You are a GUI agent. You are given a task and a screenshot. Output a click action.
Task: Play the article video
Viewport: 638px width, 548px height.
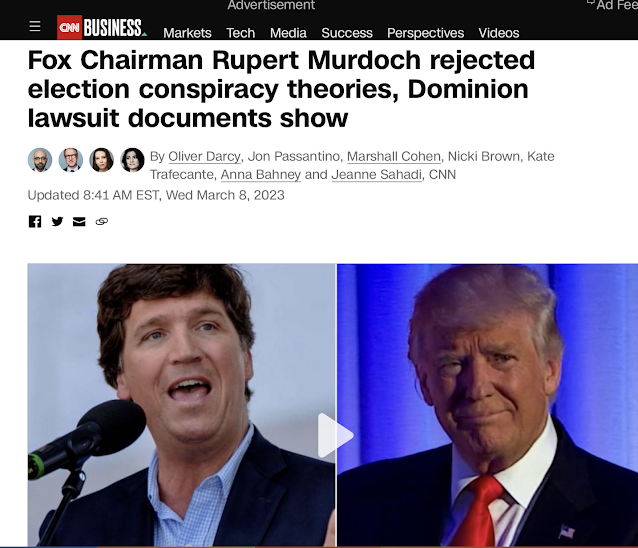click(335, 435)
